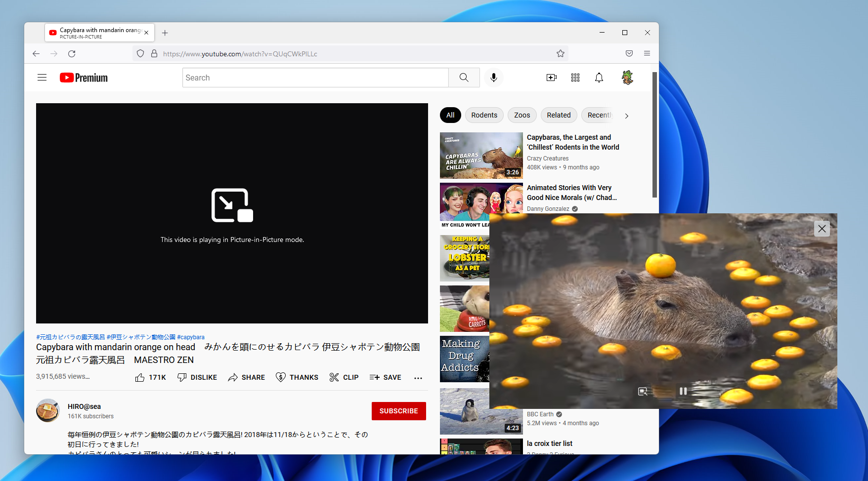This screenshot has height=481, width=868.
Task: Open Firefox application menu
Action: 647,53
